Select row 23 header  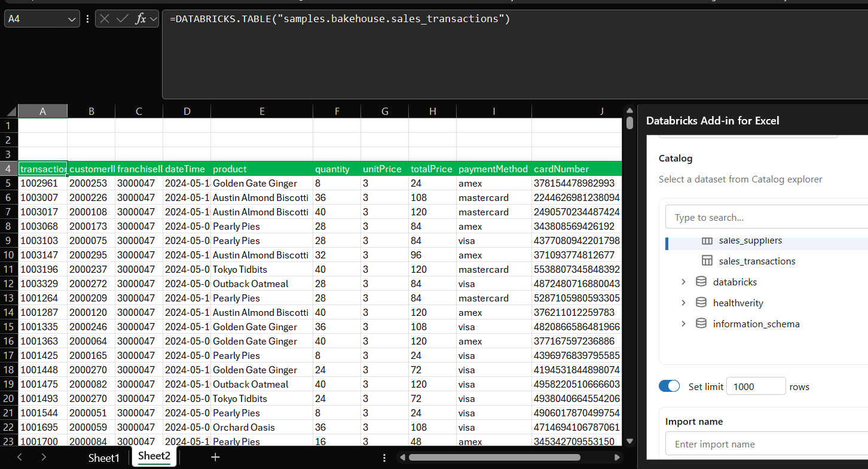[9, 441]
